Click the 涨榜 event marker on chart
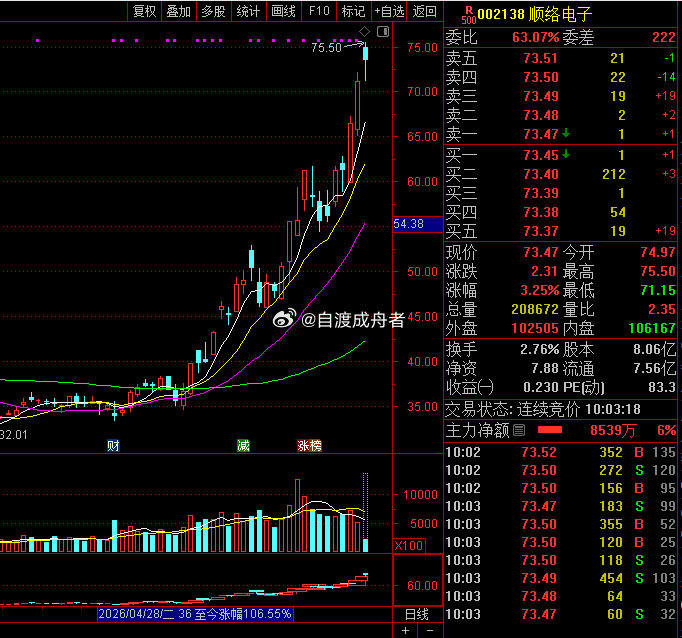This screenshot has width=682, height=638. tap(309, 445)
